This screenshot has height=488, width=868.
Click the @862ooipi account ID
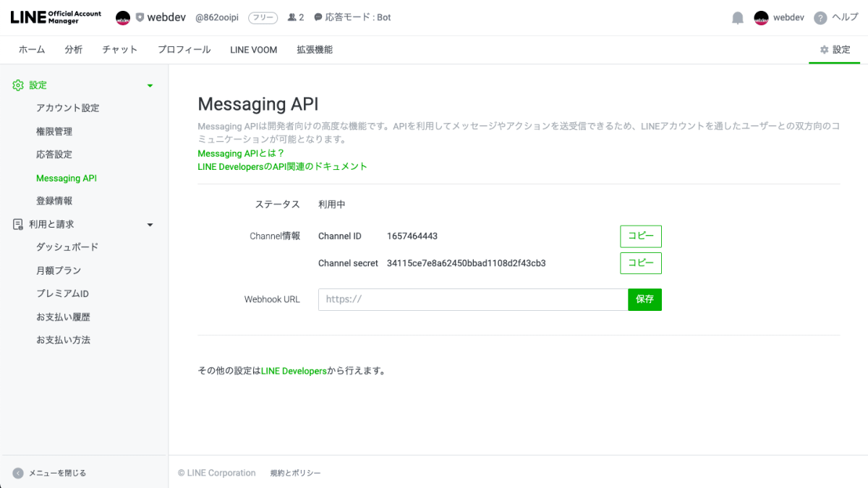click(218, 17)
